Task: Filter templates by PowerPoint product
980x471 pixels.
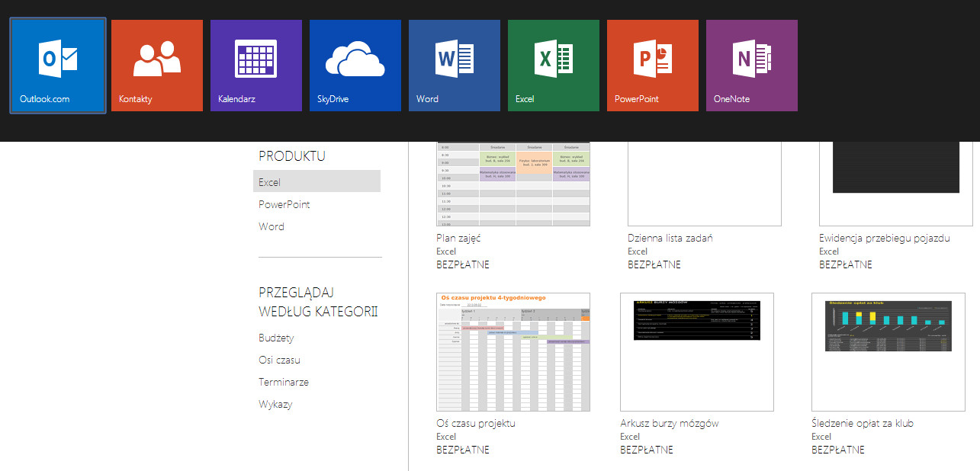Action: pyautogui.click(x=284, y=204)
